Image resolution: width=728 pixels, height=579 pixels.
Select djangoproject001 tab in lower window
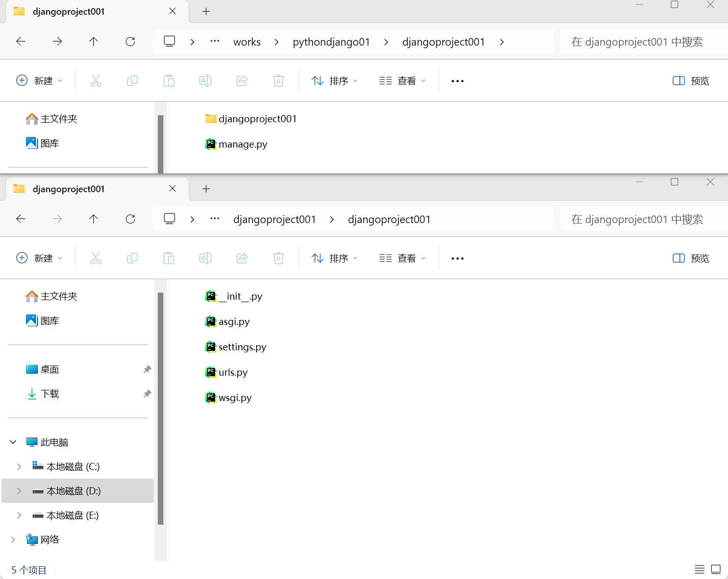[97, 189]
